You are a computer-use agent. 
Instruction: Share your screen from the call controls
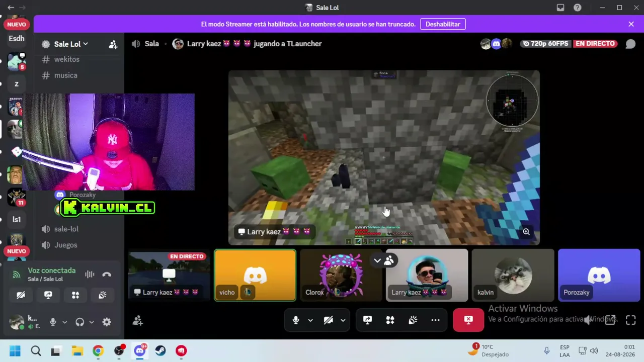pos(368,320)
